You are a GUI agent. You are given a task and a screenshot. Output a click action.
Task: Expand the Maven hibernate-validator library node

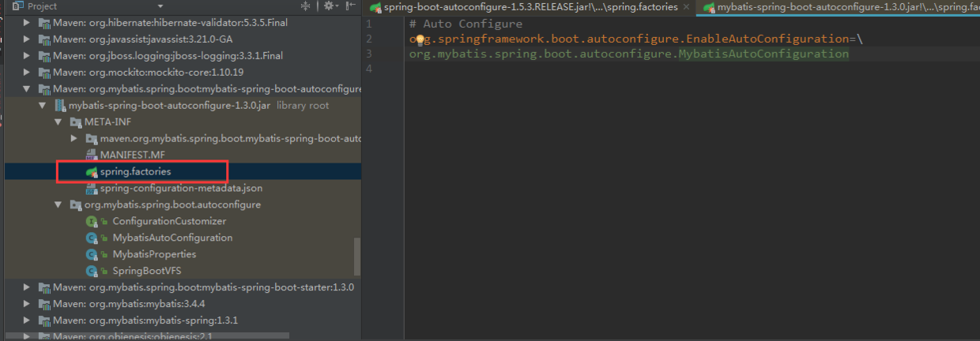click(x=26, y=23)
